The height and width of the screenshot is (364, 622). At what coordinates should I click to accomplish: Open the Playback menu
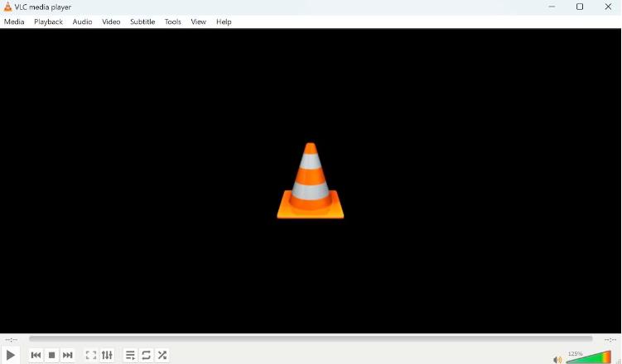[x=48, y=22]
